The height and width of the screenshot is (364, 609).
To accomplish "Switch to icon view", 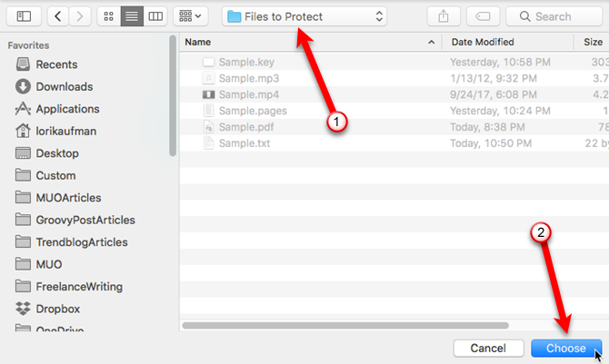I will [108, 16].
